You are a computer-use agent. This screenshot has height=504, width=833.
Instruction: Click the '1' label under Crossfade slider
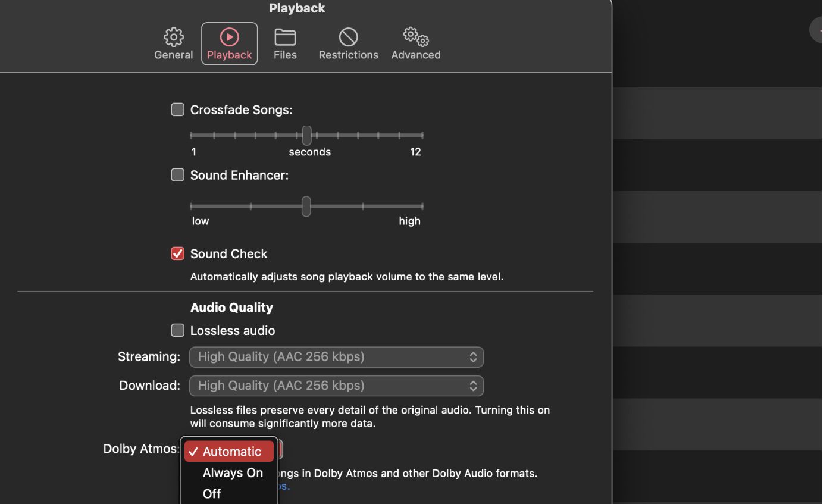pyautogui.click(x=193, y=152)
